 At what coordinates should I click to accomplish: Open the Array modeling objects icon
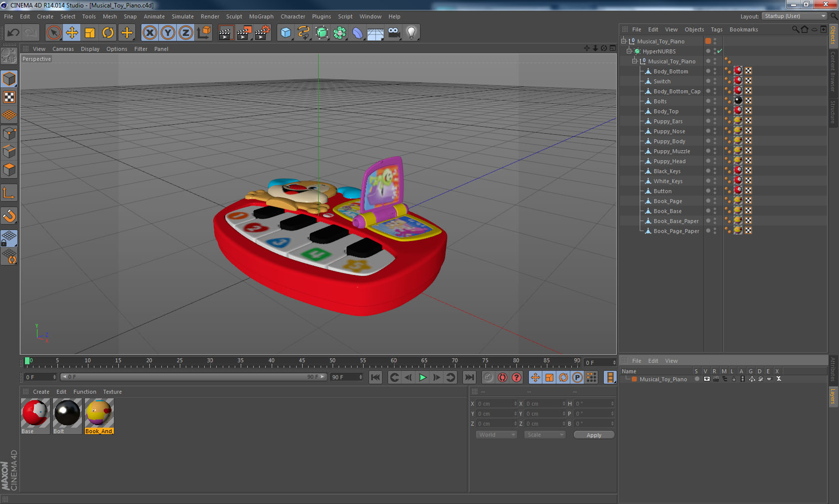coord(340,33)
